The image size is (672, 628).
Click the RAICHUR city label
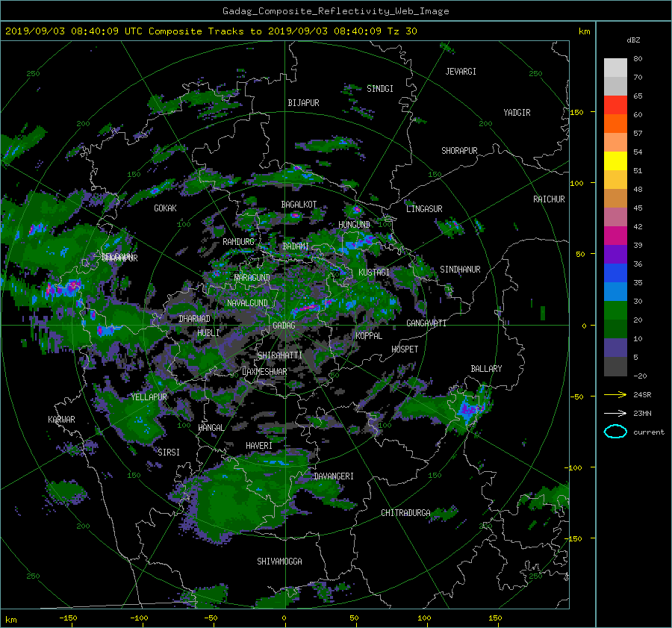coord(549,199)
